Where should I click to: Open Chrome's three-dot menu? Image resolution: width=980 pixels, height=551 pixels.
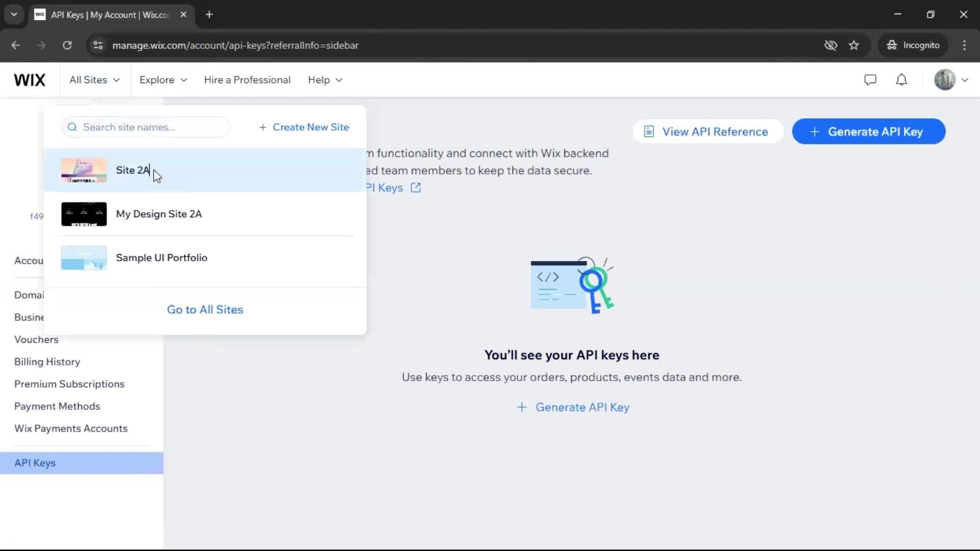[x=964, y=45]
